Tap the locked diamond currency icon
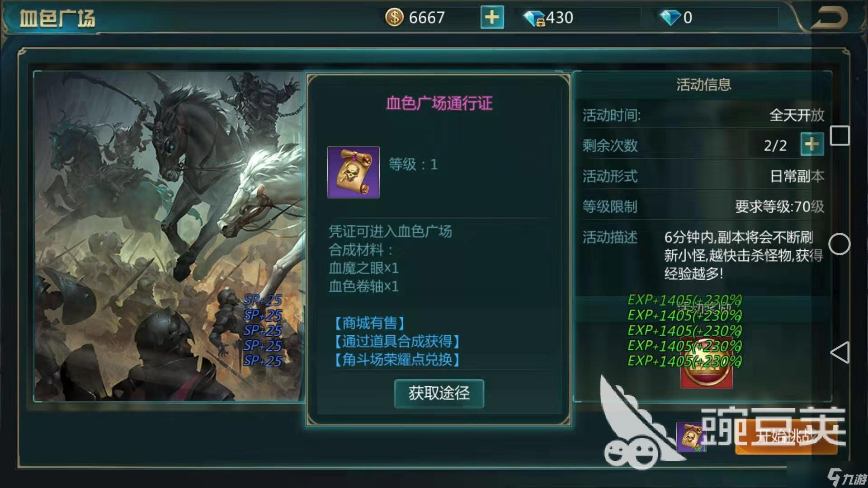The image size is (868, 488). click(534, 18)
